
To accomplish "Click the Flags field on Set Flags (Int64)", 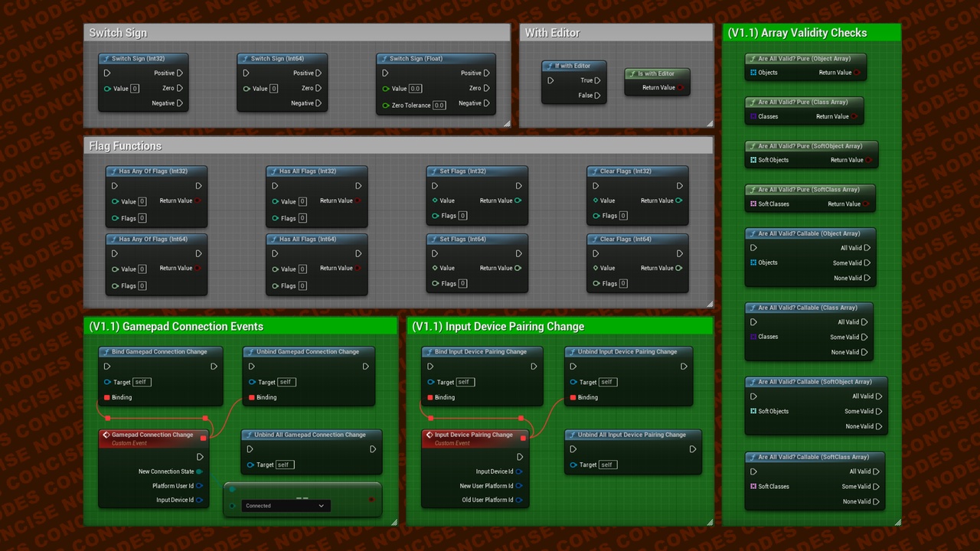I will point(462,283).
